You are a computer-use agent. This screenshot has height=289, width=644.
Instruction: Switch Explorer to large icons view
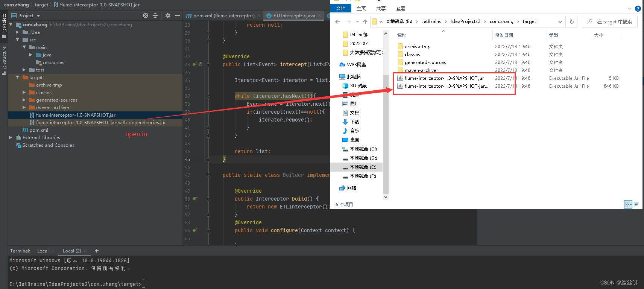tap(636, 204)
